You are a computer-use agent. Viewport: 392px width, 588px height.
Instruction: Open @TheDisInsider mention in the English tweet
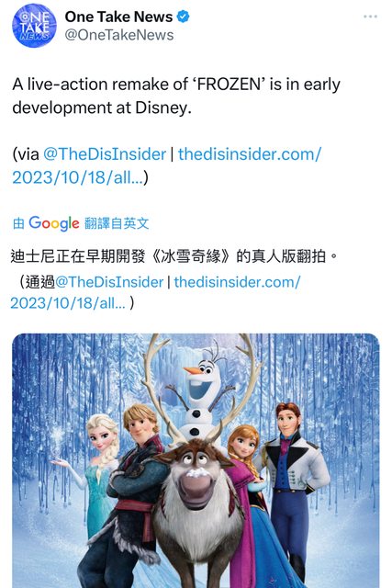coord(105,154)
